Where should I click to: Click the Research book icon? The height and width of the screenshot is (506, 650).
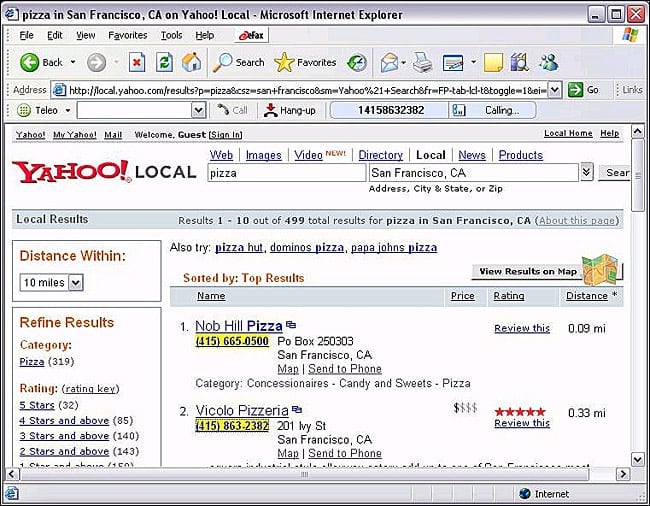(x=519, y=63)
